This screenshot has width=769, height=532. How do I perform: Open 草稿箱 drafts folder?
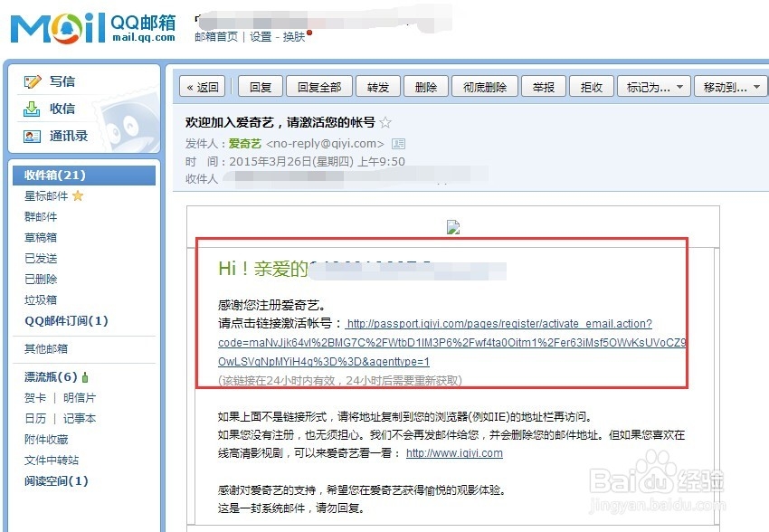[41, 237]
